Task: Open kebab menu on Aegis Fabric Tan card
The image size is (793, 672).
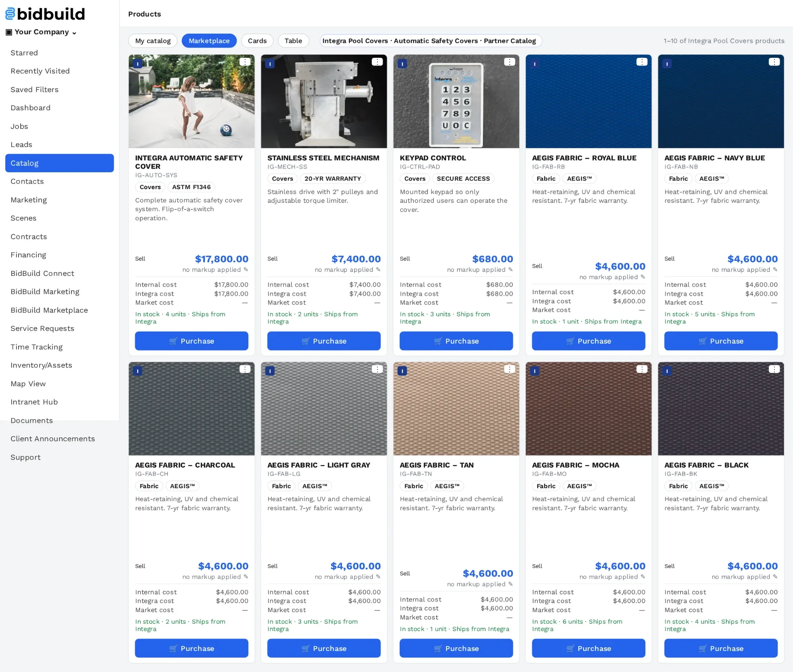Action: click(x=510, y=369)
